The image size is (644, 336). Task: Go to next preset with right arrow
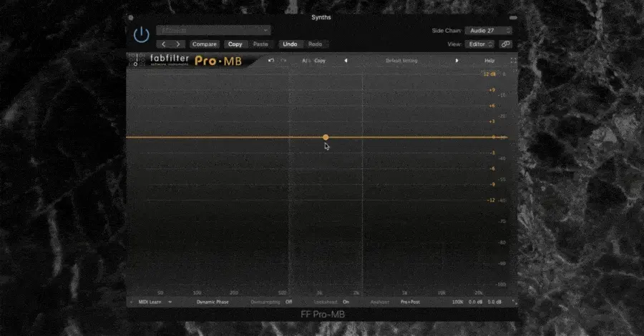[x=178, y=44]
